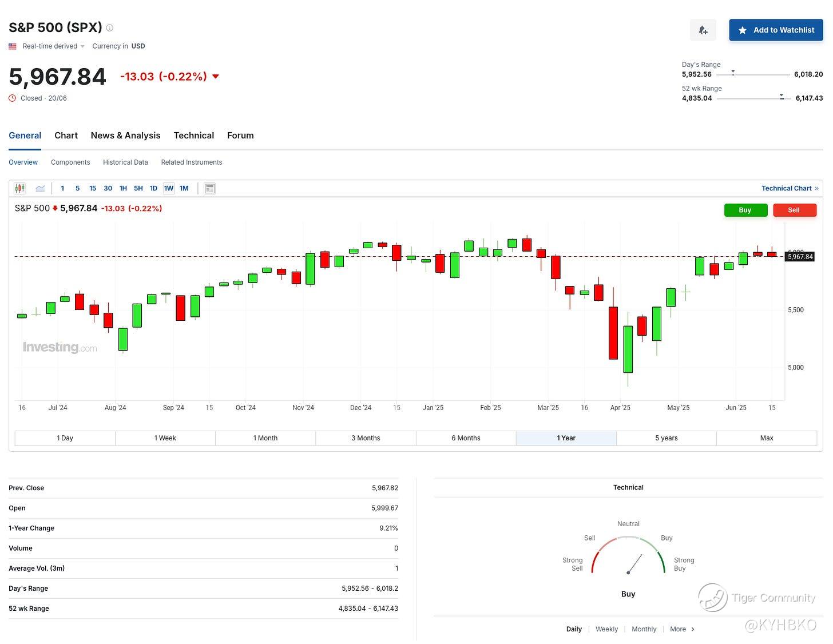Select the Overview sub-tab

point(23,162)
